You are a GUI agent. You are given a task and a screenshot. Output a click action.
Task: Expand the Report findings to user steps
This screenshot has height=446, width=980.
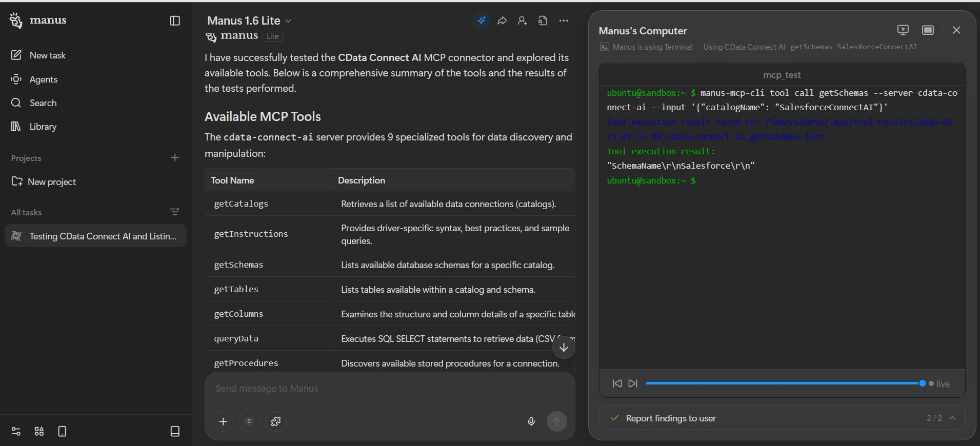952,418
